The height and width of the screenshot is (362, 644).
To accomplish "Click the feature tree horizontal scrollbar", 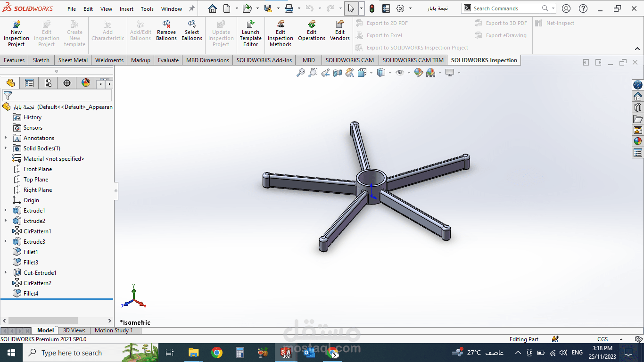I will click(x=43, y=321).
